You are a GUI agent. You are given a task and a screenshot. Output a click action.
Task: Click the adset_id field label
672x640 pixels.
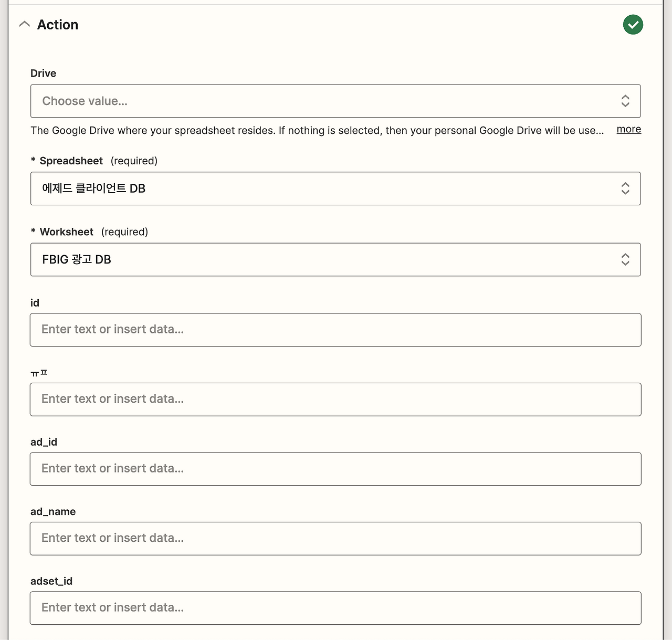coord(51,581)
